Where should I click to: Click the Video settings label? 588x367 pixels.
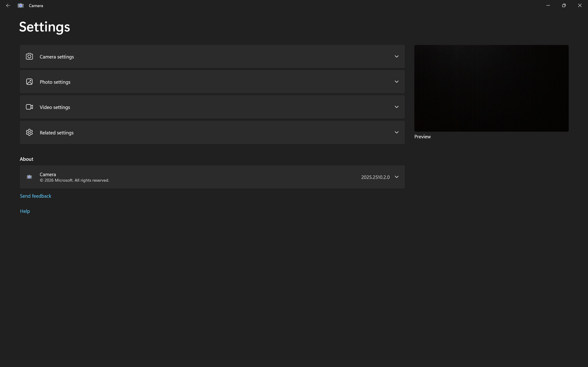click(x=55, y=107)
